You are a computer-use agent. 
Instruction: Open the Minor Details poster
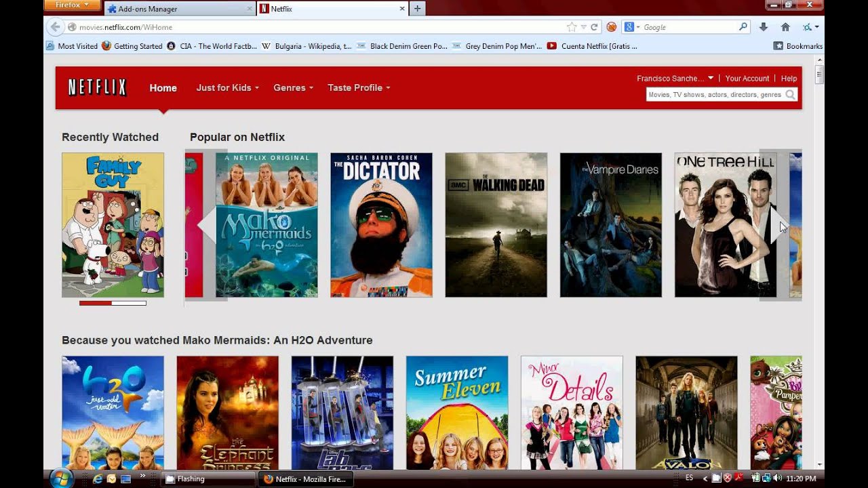pyautogui.click(x=572, y=413)
